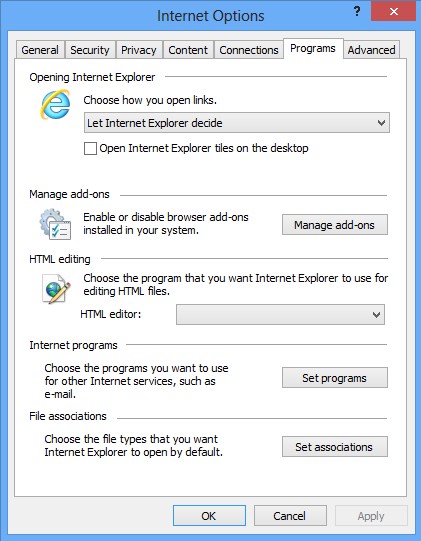This screenshot has width=421, height=541.
Task: Expand the Let Internet Explorer decide dropdown
Action: (237, 123)
